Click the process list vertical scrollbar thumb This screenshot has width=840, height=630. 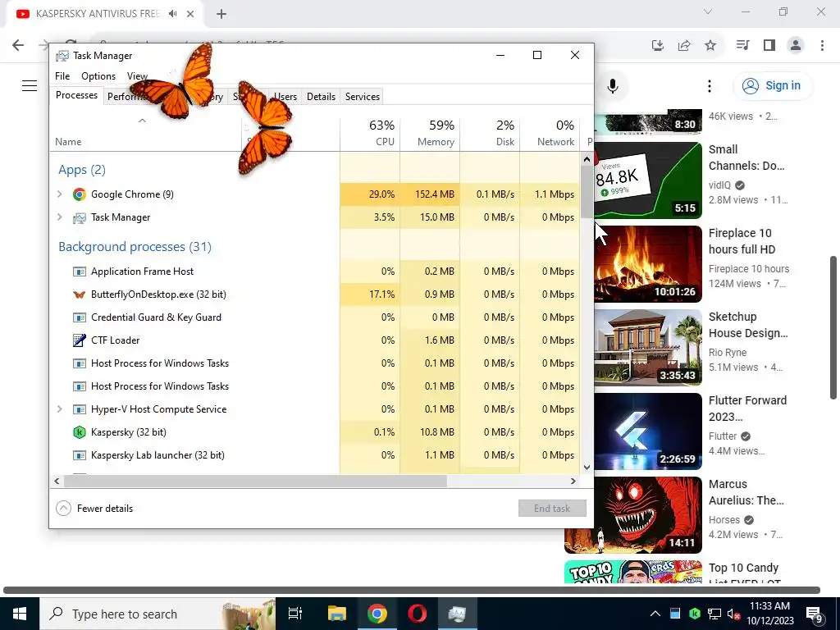[x=587, y=192]
